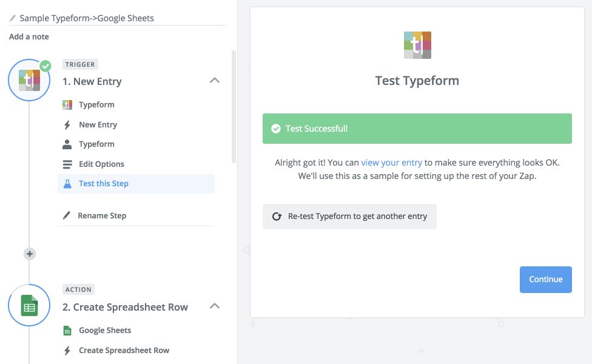Open the view your entry link

pos(391,163)
